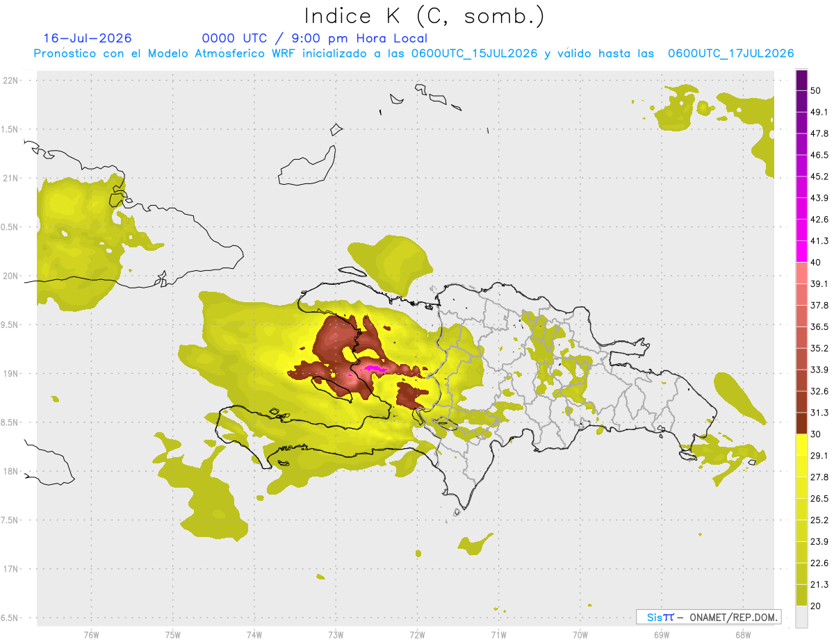This screenshot has width=834, height=644.
Task: Click the "33.9" color scale label
Action: [819, 370]
